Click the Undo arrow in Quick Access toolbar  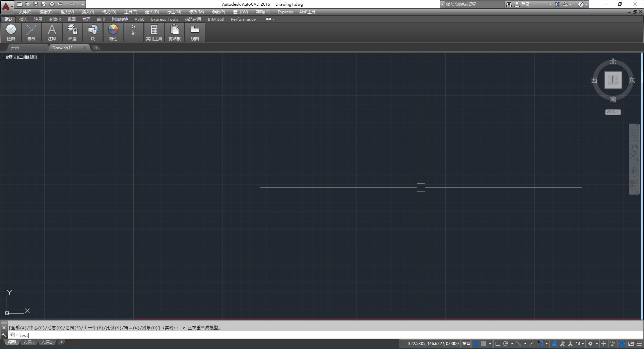[x=60, y=4]
